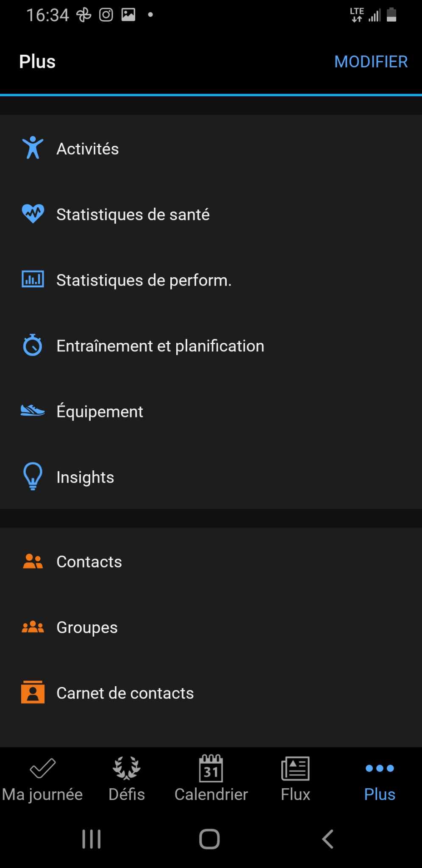This screenshot has width=422, height=868.
Task: Tap the heart icon for Statistiques de santé
Action: pyautogui.click(x=33, y=214)
